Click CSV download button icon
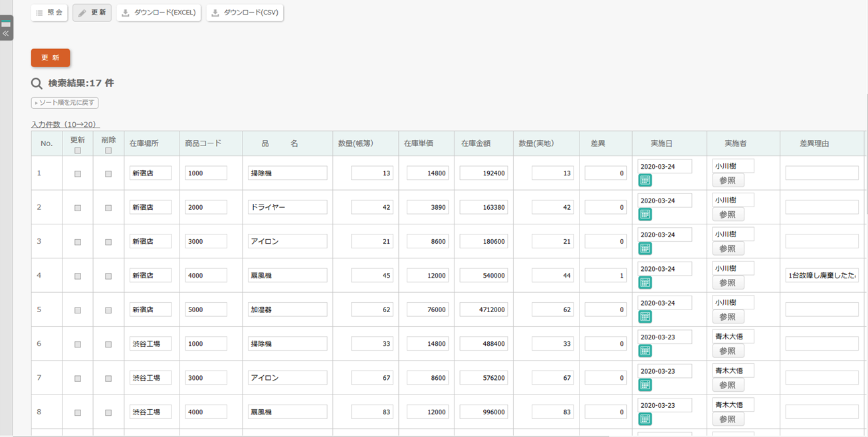This screenshot has height=437, width=868. coord(215,13)
